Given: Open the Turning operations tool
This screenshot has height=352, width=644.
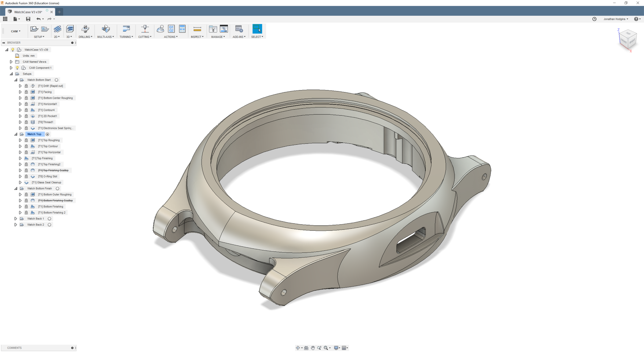Looking at the screenshot, I should [x=126, y=29].
